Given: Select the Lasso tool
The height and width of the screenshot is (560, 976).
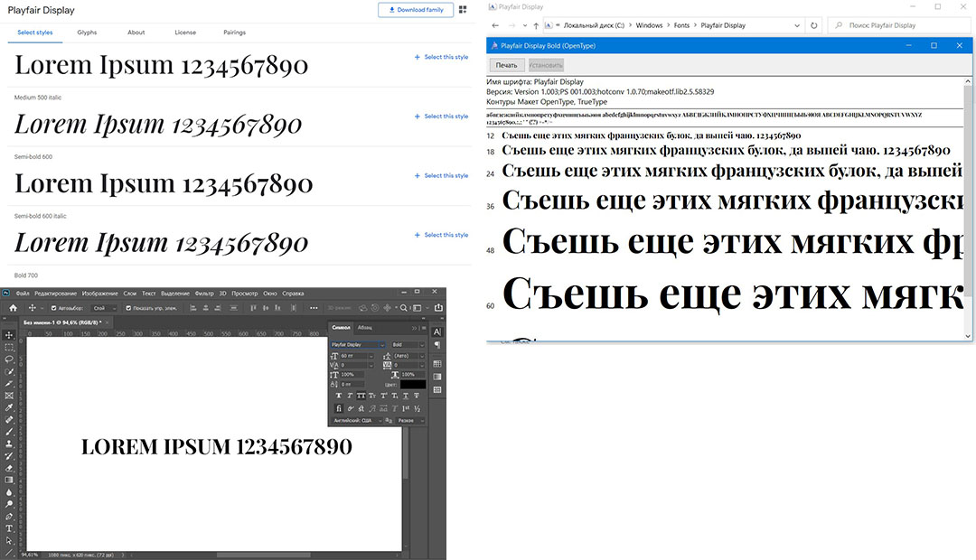Looking at the screenshot, I should pyautogui.click(x=9, y=359).
